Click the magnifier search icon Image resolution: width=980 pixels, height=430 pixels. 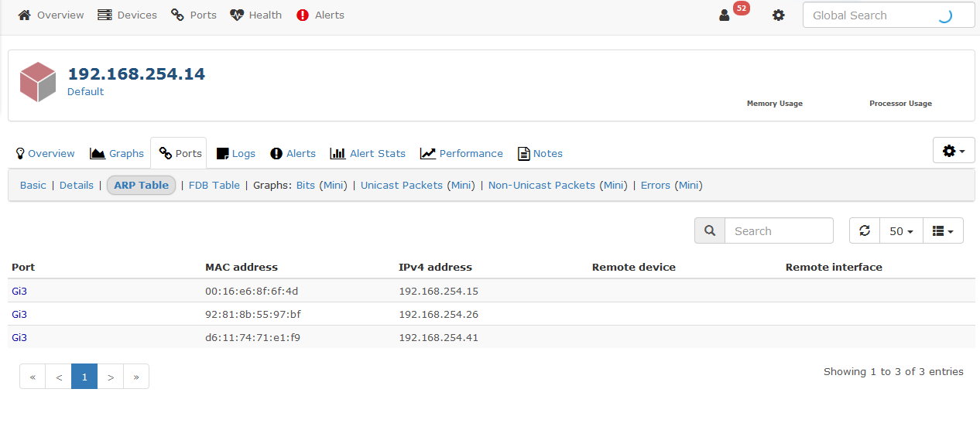pos(710,230)
